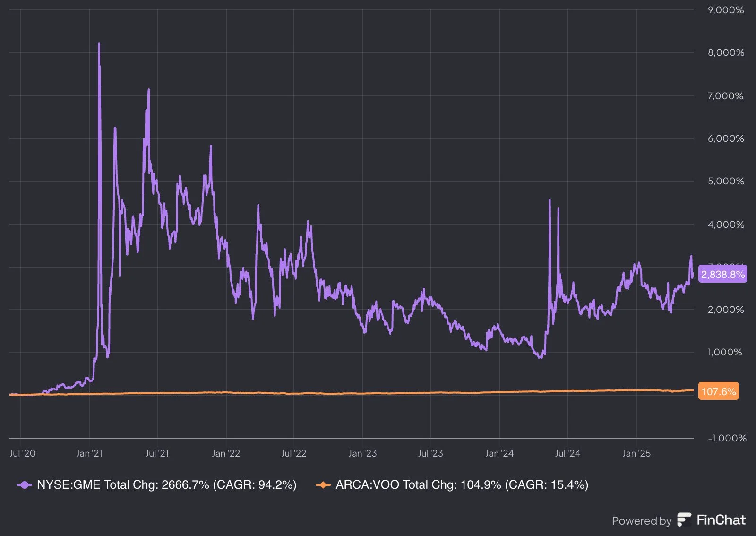Click the Jul '21 axis label
Viewport: 756px width, 536px height.
click(157, 453)
